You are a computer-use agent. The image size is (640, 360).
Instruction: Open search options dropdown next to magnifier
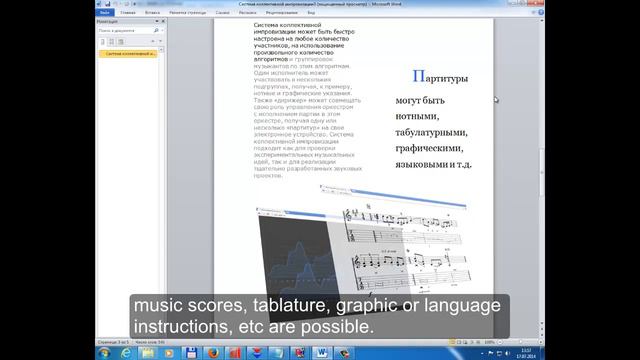click(162, 31)
